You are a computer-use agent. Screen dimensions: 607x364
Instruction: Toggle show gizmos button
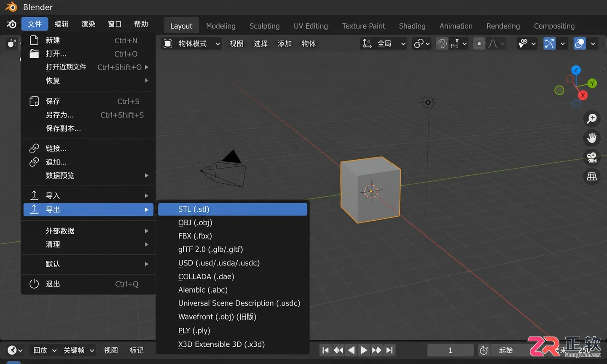549,43
